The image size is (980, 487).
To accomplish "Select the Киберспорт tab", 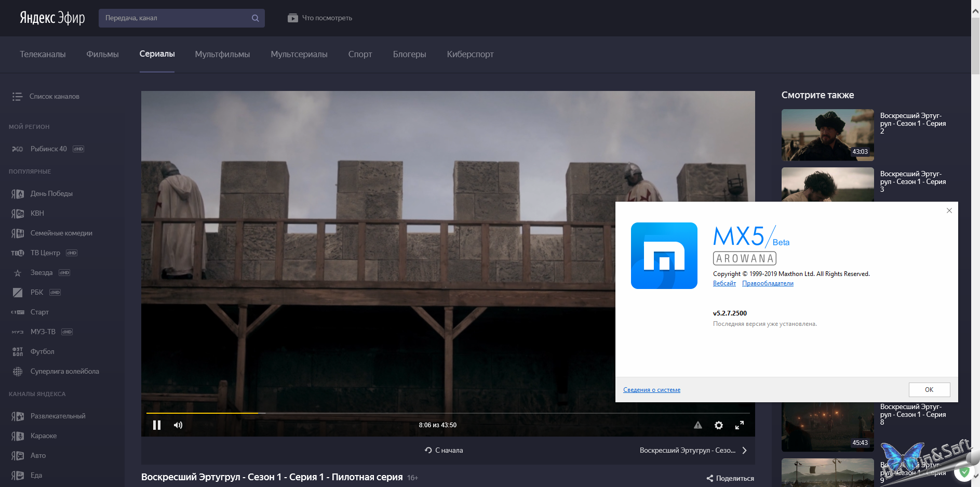I will (x=470, y=54).
